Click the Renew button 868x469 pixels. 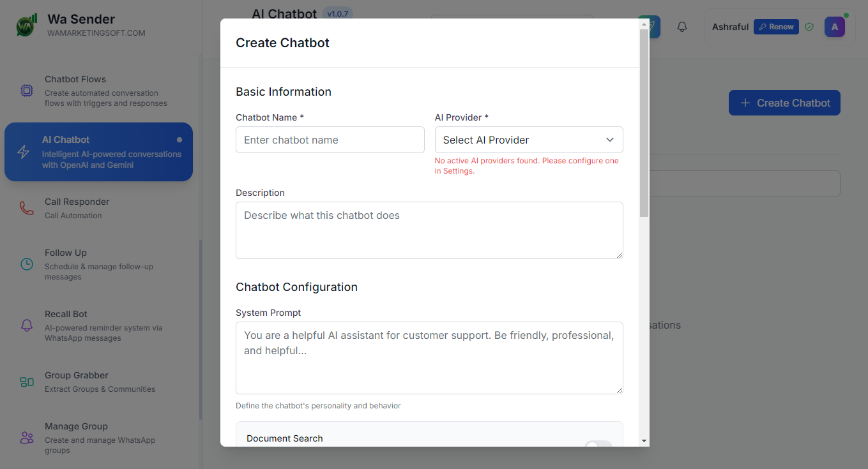tap(776, 27)
